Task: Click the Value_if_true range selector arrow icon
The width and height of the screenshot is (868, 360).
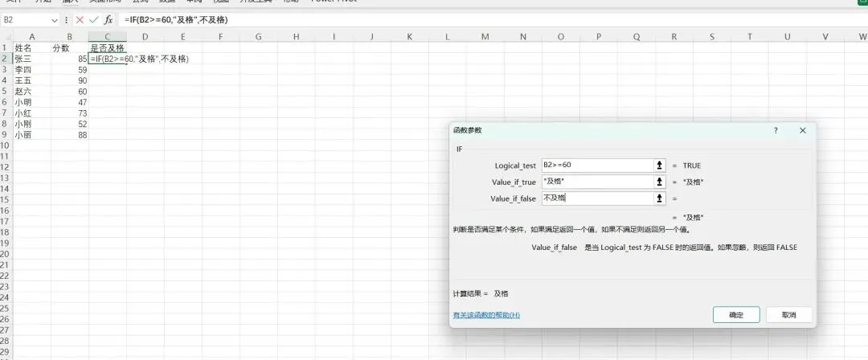Action: click(659, 182)
